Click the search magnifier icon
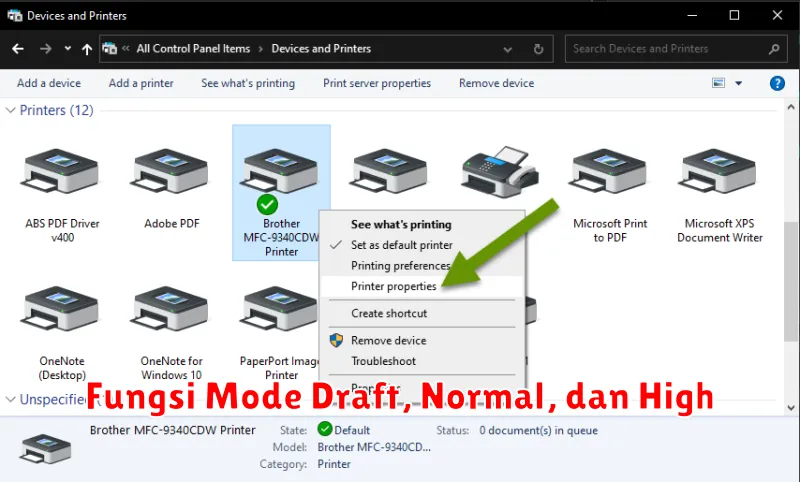This screenshot has height=482, width=800. pos(774,49)
